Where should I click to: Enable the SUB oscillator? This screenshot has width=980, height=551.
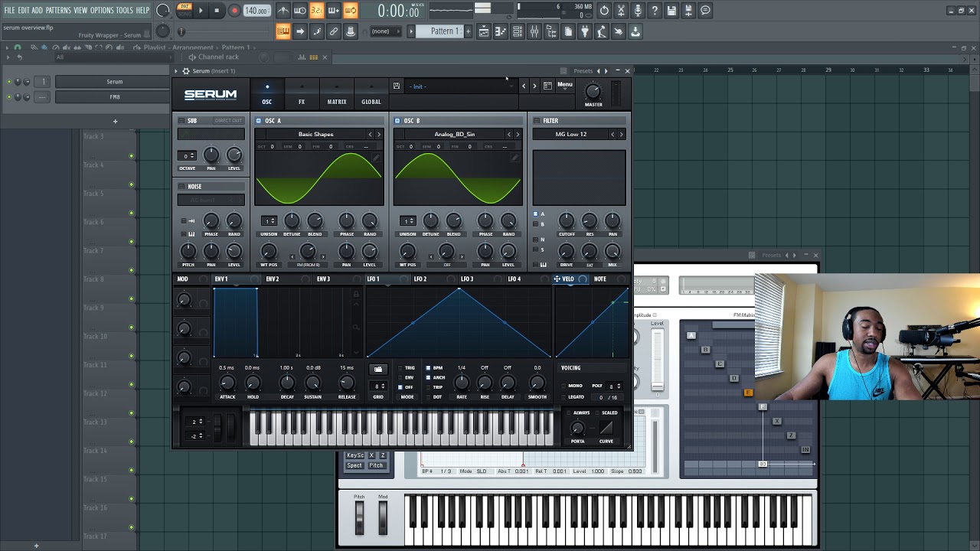[x=181, y=120]
